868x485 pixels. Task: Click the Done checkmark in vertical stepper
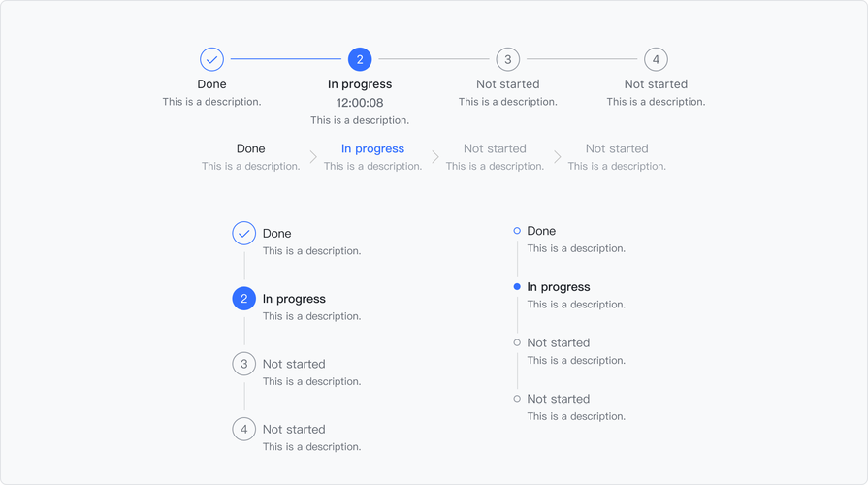[x=244, y=234]
